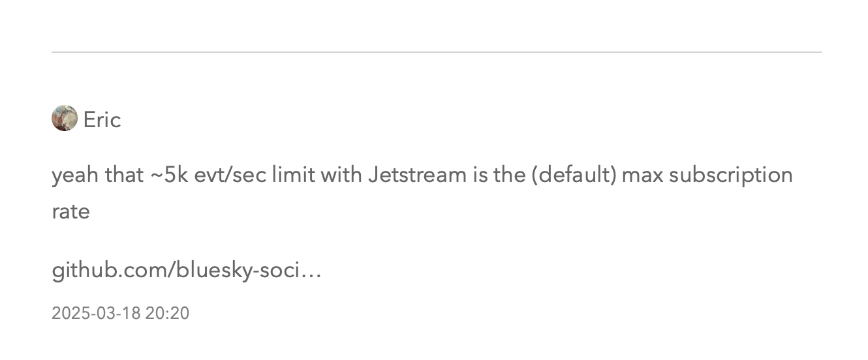Click the "evt/sec" text in the post
The height and width of the screenshot is (360, 868).
[x=230, y=175]
